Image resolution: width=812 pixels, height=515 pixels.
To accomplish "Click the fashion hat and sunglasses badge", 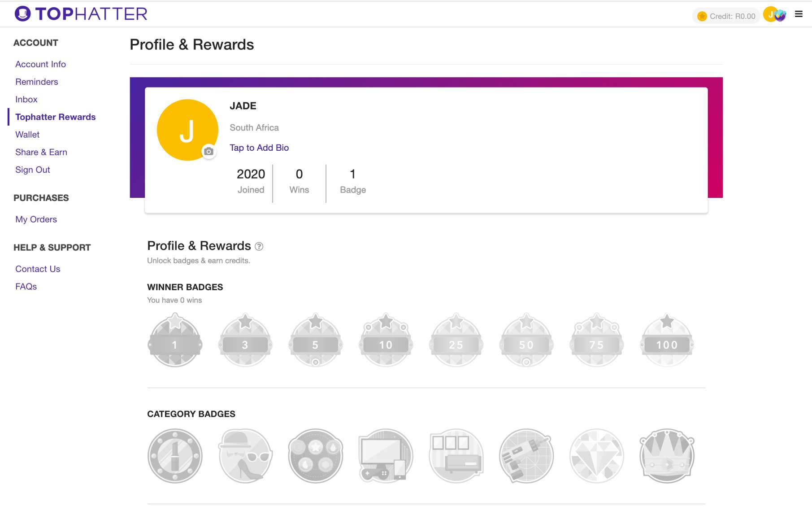I will (245, 456).
